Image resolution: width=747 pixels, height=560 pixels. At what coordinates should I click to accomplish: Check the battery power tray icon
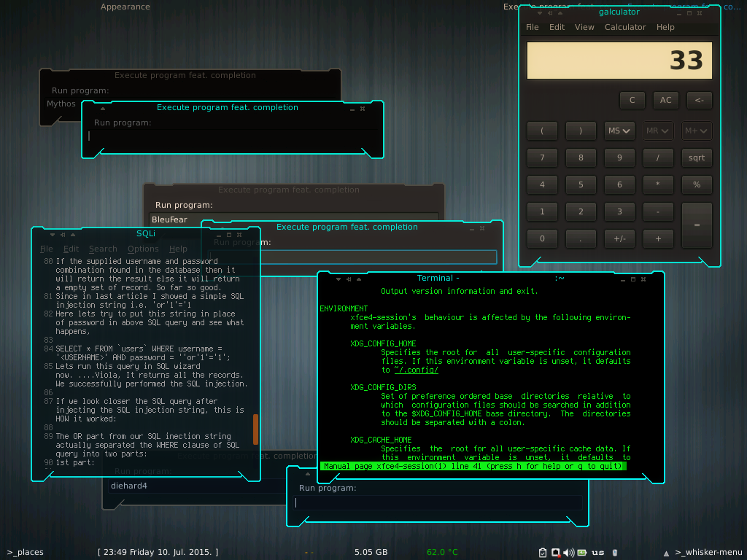coord(581,553)
